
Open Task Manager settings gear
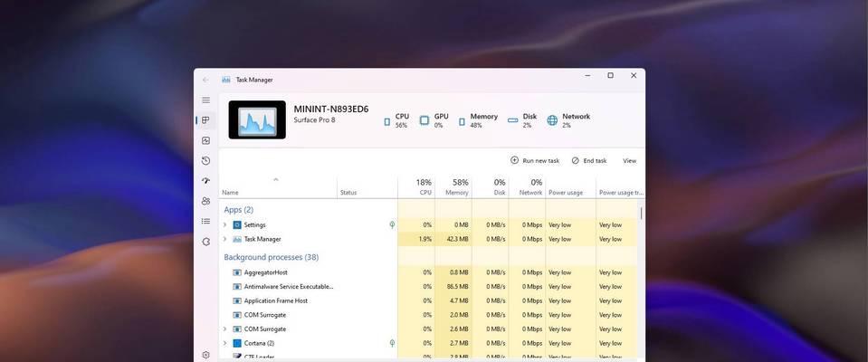coord(206,355)
